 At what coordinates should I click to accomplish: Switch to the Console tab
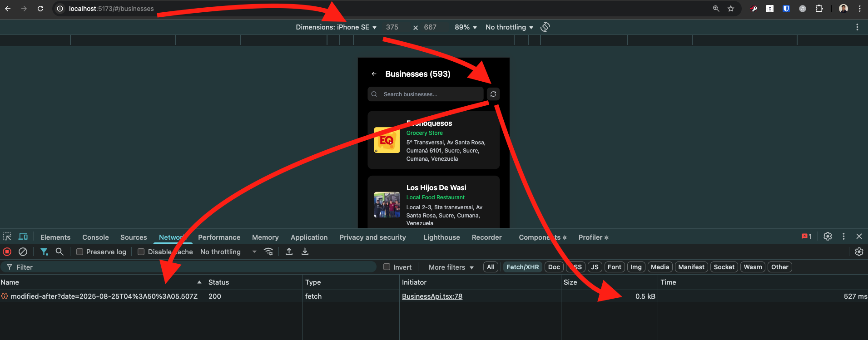coord(95,237)
